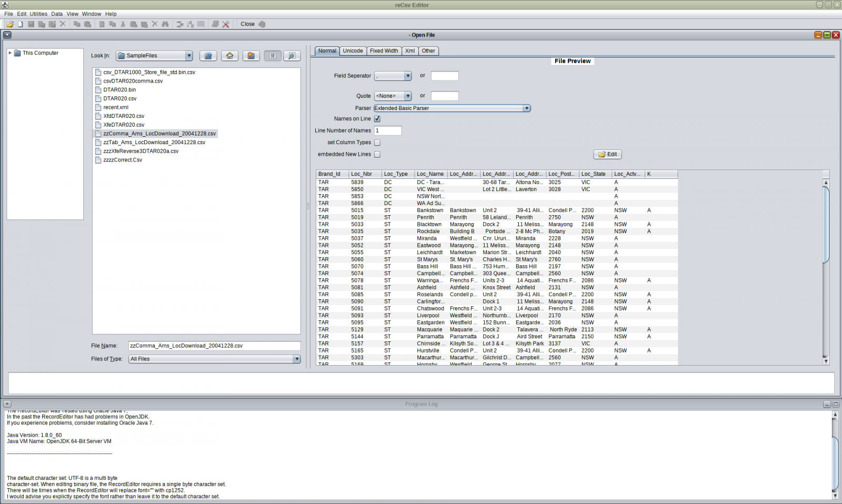Click the wrench and screwdriver options icon
This screenshot has height=504, width=842.
click(x=226, y=24)
